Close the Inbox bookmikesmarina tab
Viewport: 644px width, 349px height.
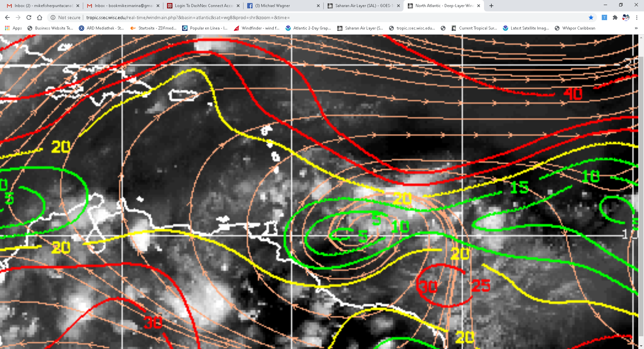[x=158, y=6]
